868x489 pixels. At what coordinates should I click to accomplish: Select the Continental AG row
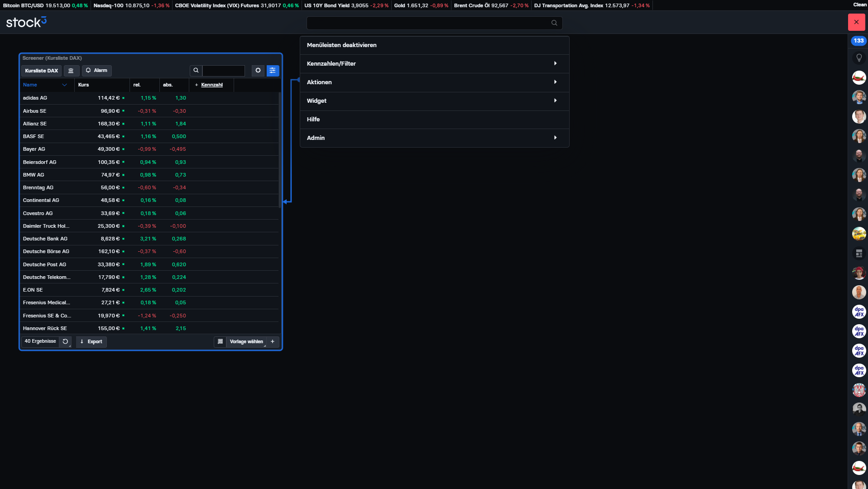pos(149,201)
